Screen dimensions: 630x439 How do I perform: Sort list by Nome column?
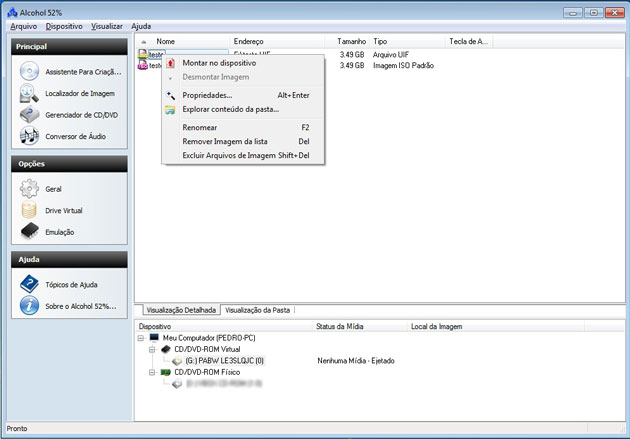point(183,41)
